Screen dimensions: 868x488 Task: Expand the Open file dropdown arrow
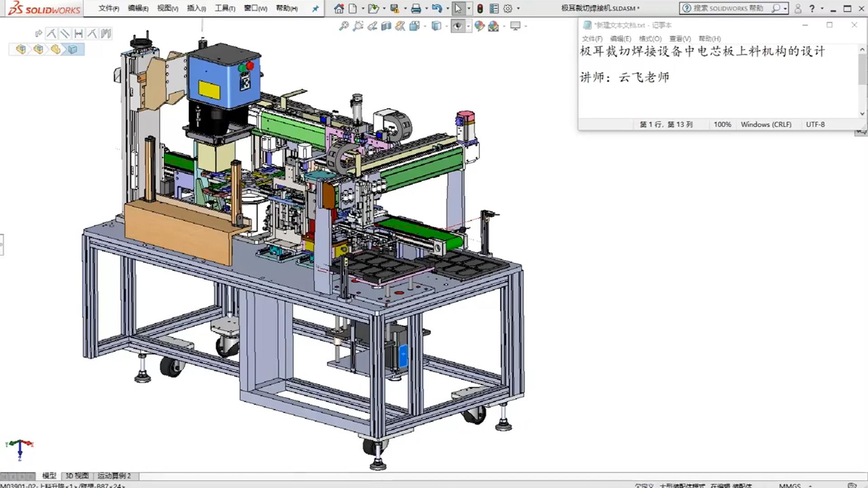[384, 8]
